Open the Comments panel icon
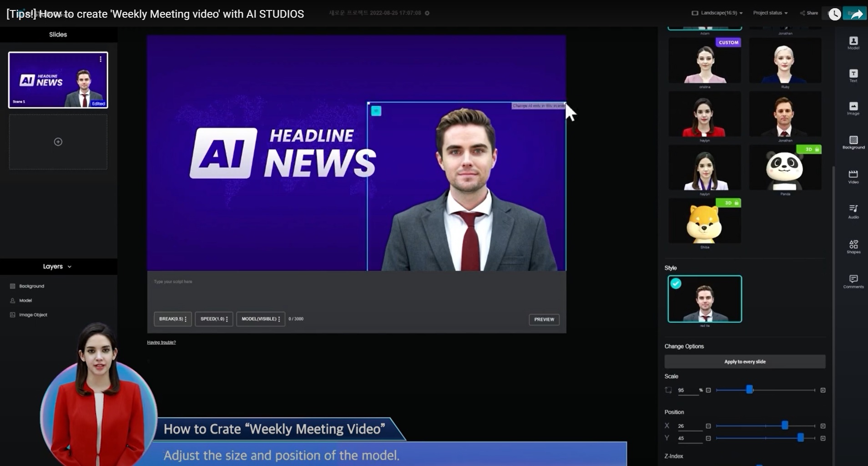Image resolution: width=868 pixels, height=466 pixels. pos(853,281)
